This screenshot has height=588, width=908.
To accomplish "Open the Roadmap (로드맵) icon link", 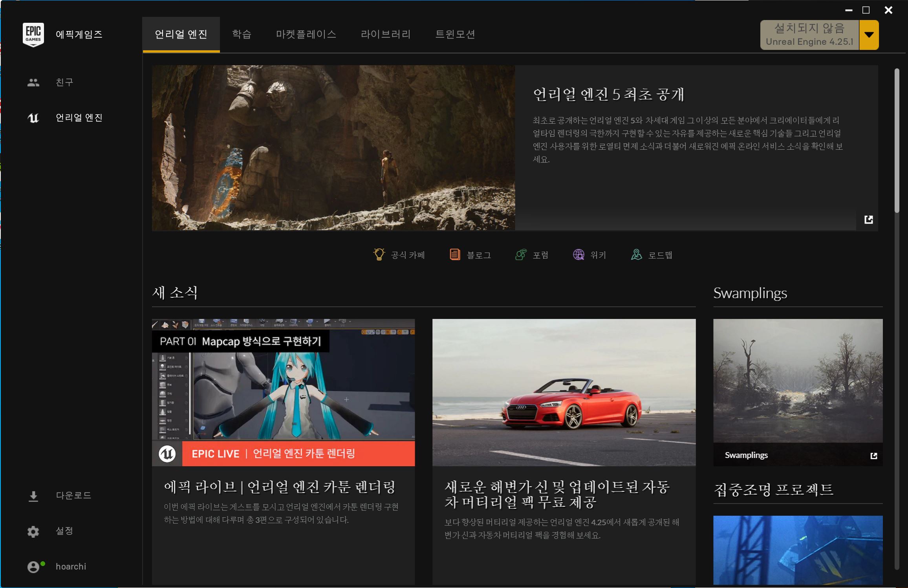I will [636, 255].
